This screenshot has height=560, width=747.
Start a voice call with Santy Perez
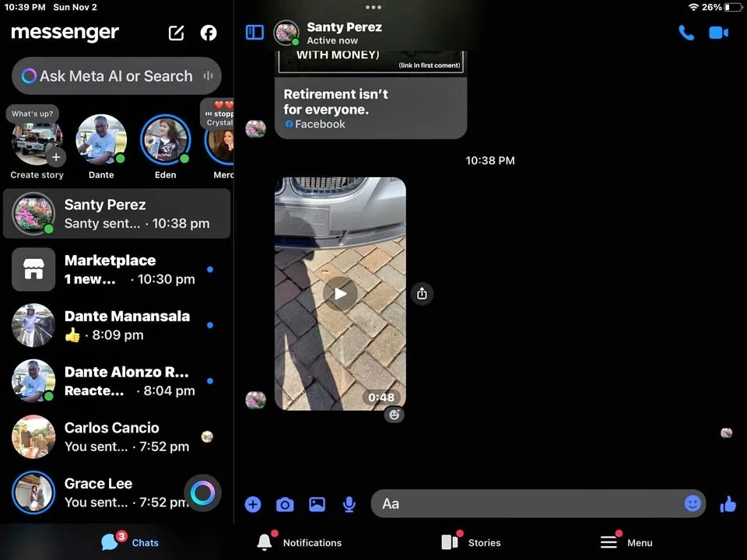click(686, 33)
